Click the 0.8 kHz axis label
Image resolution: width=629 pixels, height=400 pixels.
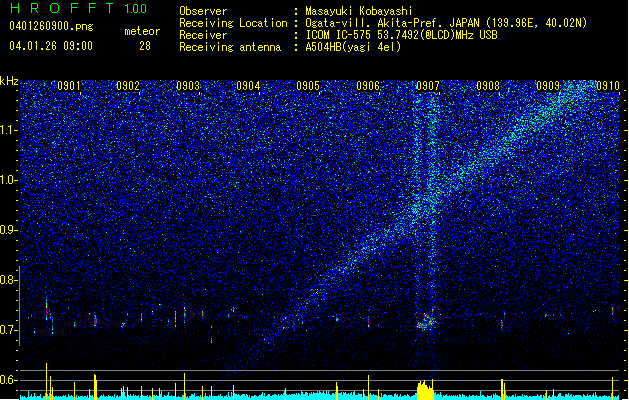point(9,280)
